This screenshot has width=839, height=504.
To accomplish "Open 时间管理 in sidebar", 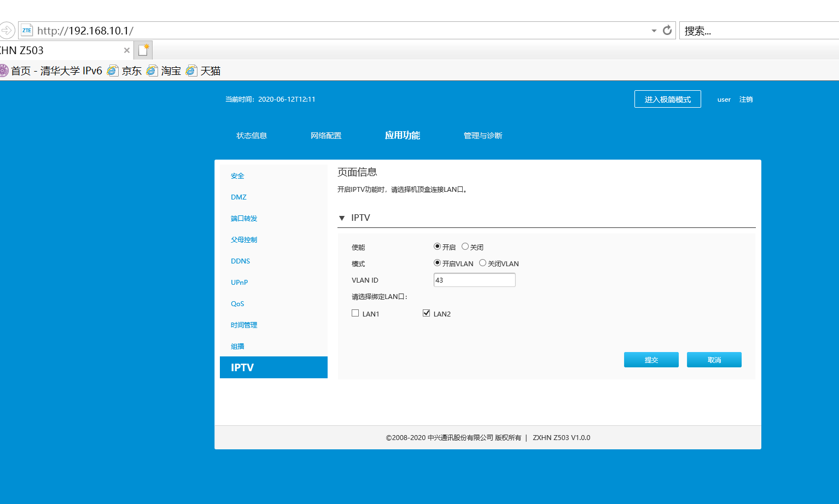I will point(244,325).
